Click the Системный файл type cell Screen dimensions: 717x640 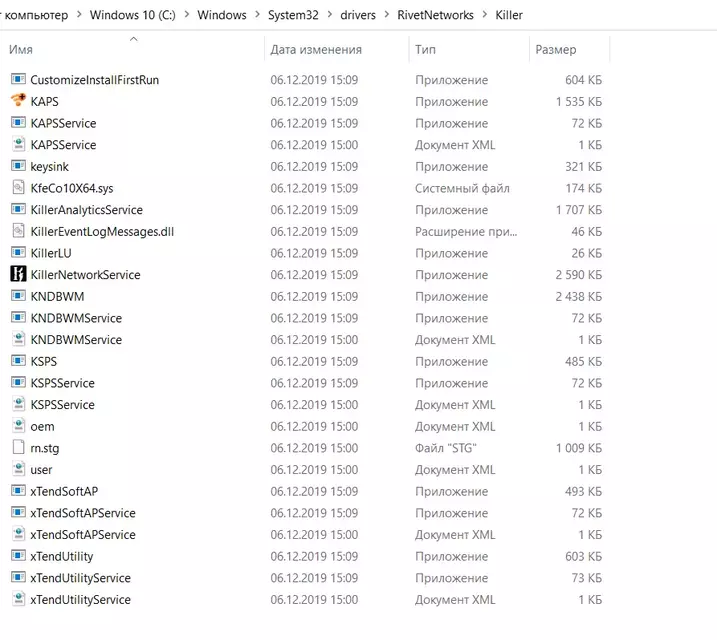[x=462, y=188]
